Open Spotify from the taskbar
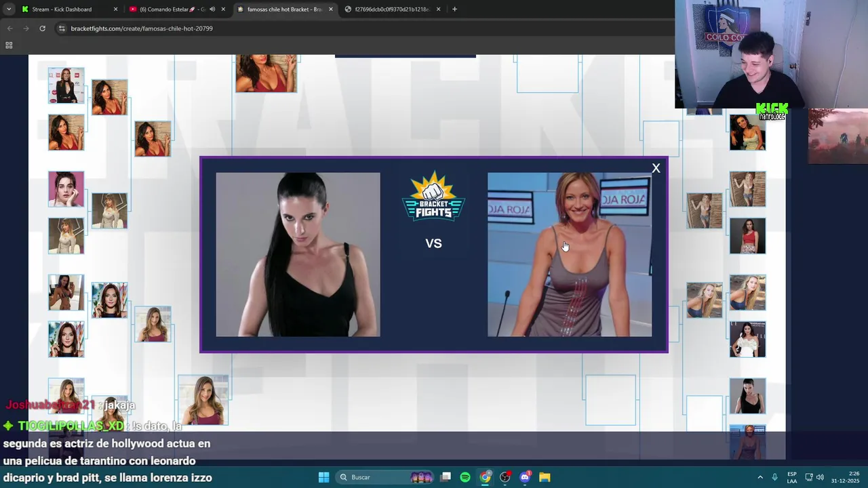The image size is (868, 488). point(465,477)
